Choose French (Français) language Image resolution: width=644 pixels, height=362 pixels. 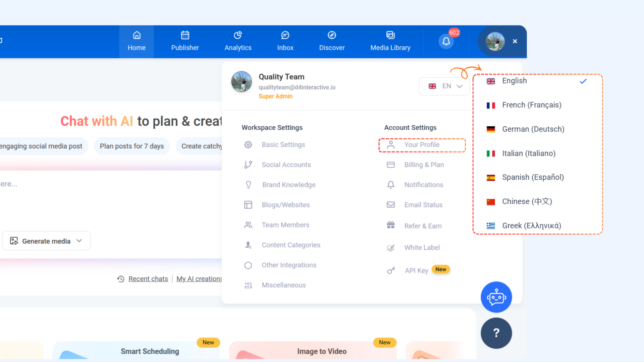pos(531,105)
